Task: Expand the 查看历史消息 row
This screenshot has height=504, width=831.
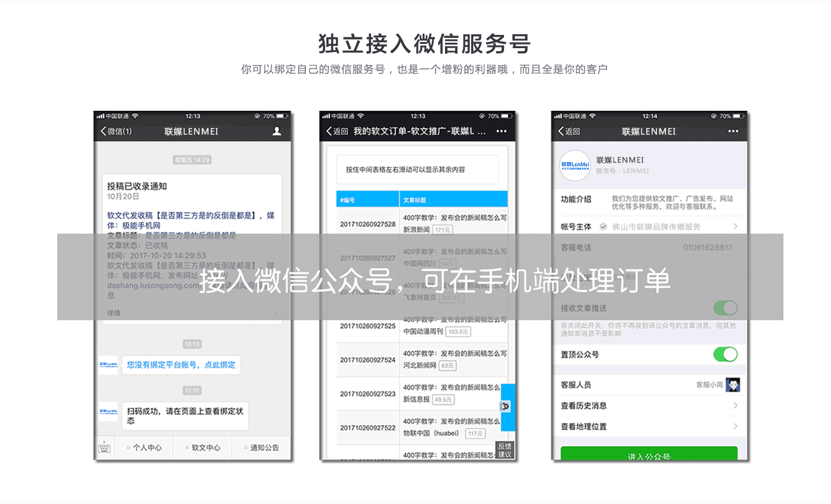Action: click(x=735, y=406)
